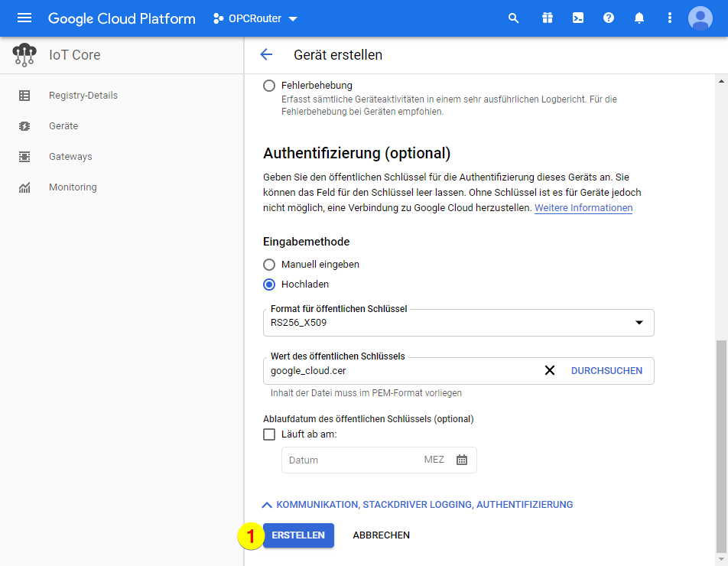The width and height of the screenshot is (728, 566).
Task: Select the Fehlerbehebung radio option
Action: [269, 86]
